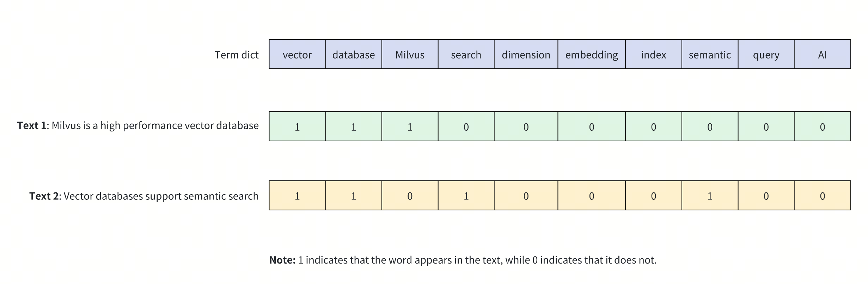Viewport: 868px width, 284px height.
Task: Click the Text 1 sentence label
Action: (x=138, y=126)
